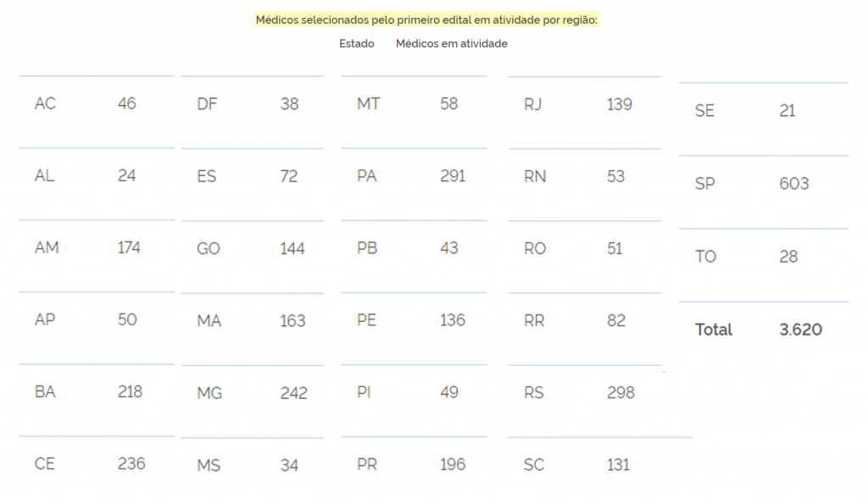This screenshot has height=504, width=868.
Task: Select the BA state abbreviation
Action: point(46,392)
